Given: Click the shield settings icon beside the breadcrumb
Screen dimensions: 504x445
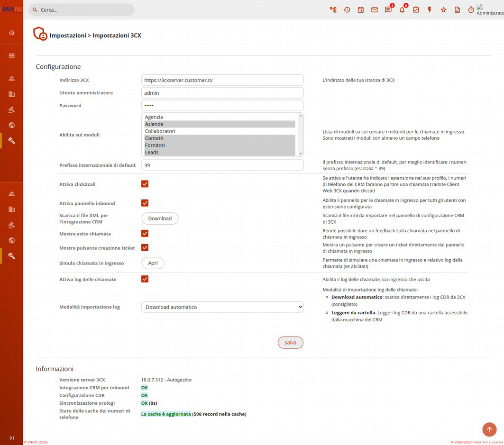Looking at the screenshot, I should tap(40, 34).
